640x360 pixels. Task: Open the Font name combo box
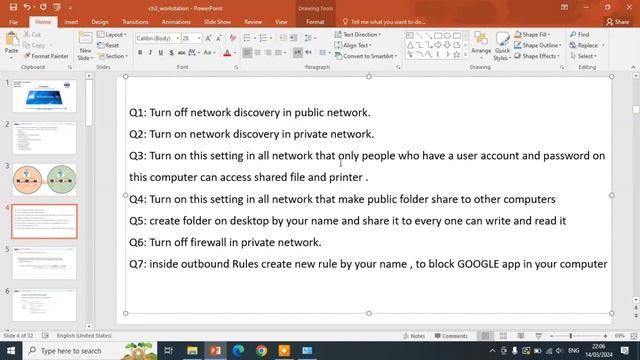[158, 38]
